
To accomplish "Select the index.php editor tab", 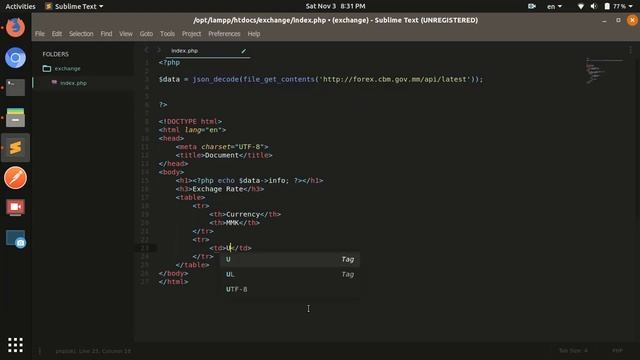I will [208, 51].
